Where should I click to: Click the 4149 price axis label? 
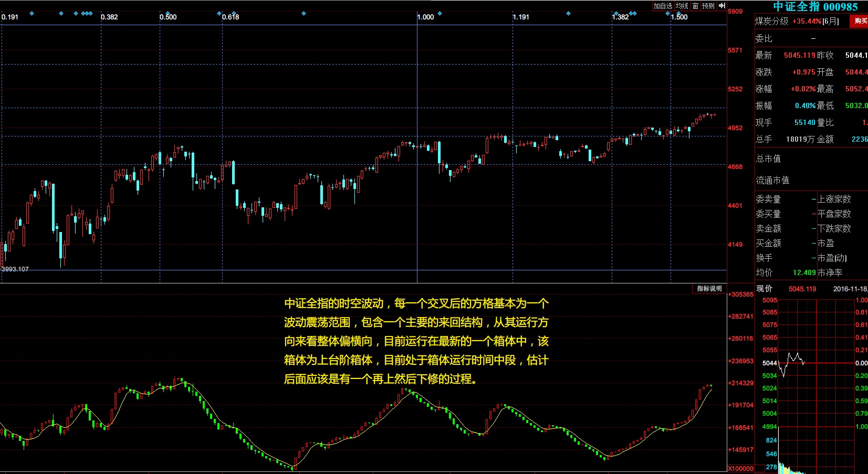(735, 245)
